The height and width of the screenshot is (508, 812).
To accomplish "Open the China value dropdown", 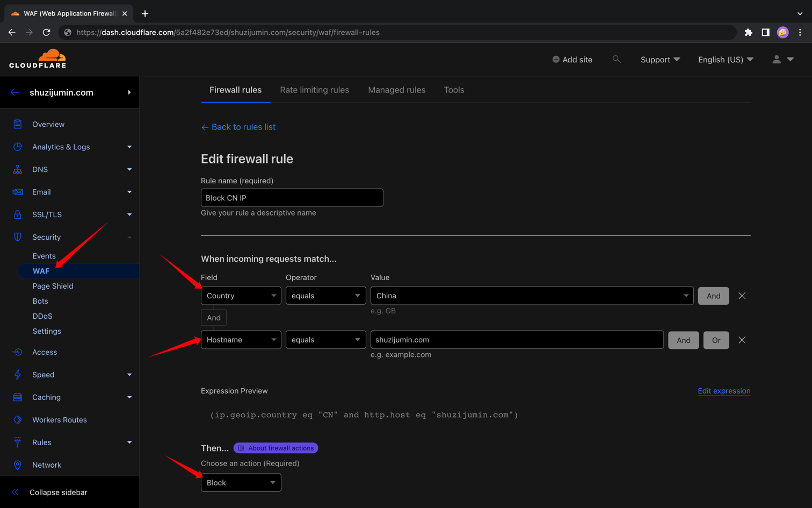I will click(532, 296).
